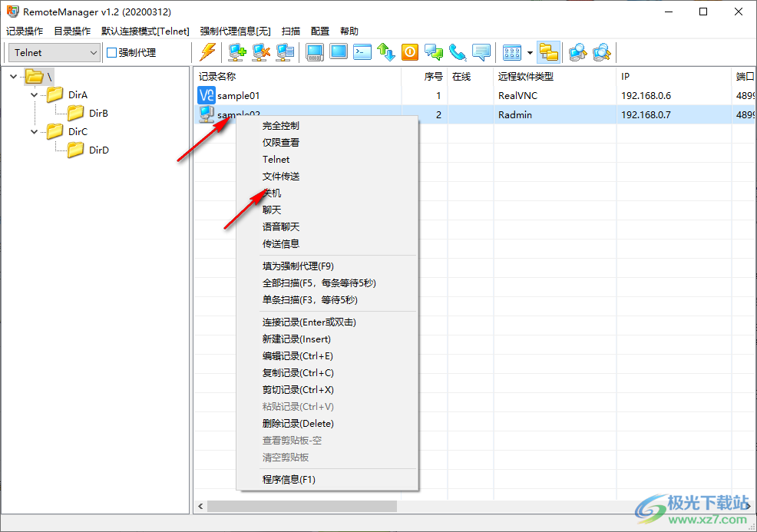Choose 填为强制代理(F9) from context menu
This screenshot has height=532, width=757.
pyautogui.click(x=327, y=266)
